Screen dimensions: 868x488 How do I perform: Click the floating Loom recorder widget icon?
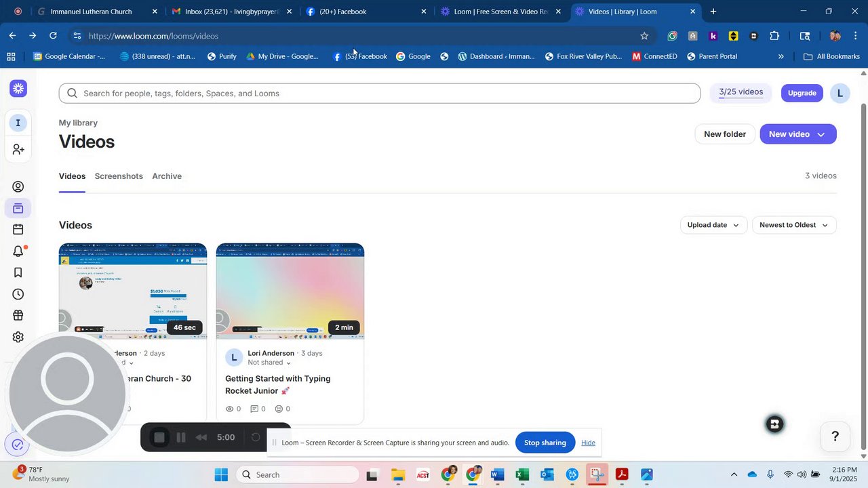click(x=774, y=424)
